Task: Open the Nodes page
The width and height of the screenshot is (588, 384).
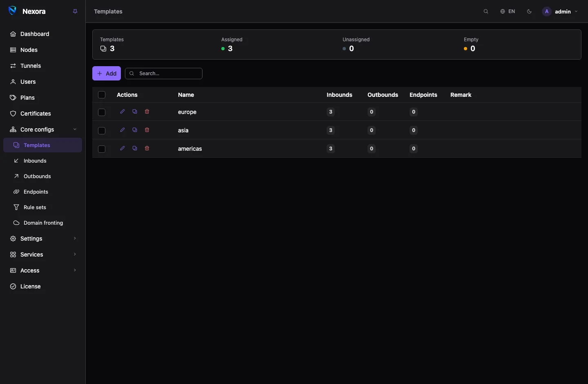Action: [x=43, y=50]
